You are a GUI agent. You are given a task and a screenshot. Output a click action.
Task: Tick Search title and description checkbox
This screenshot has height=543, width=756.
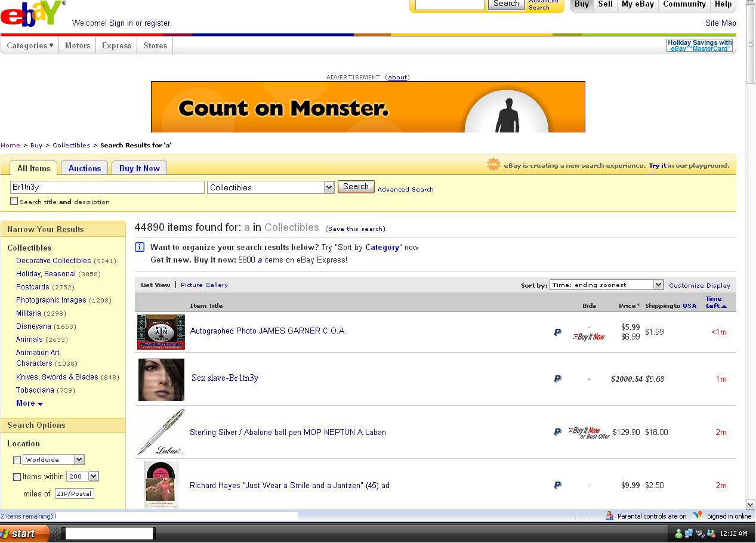point(14,201)
